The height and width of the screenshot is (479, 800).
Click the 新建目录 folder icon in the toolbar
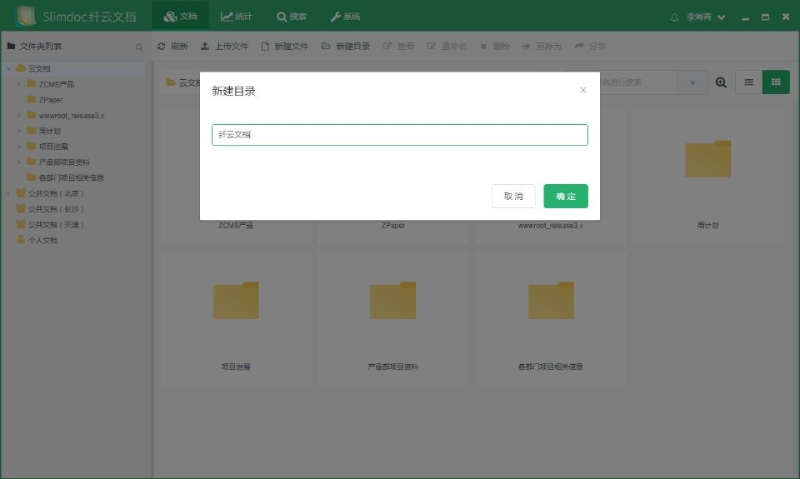pos(327,46)
